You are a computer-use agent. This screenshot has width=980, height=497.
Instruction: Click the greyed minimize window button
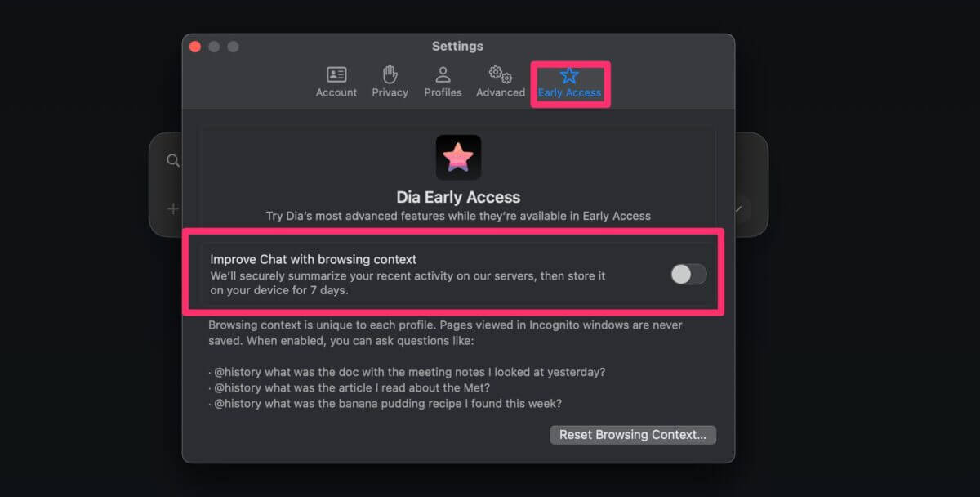214,47
